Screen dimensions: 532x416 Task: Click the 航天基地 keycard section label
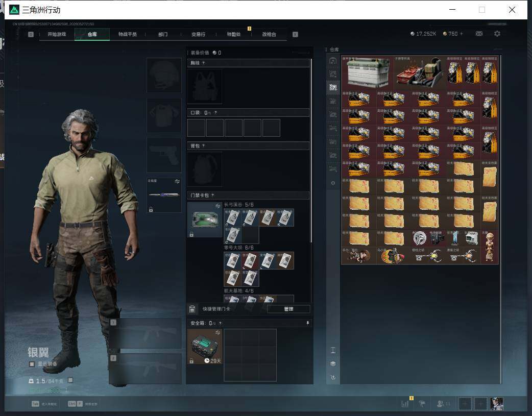(239, 291)
